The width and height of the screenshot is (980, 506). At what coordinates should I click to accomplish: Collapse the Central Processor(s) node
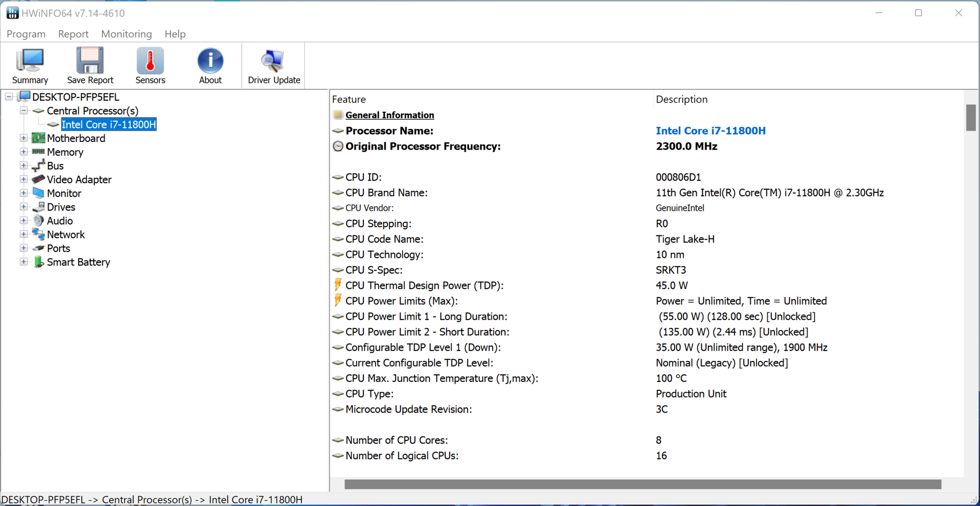(x=23, y=110)
